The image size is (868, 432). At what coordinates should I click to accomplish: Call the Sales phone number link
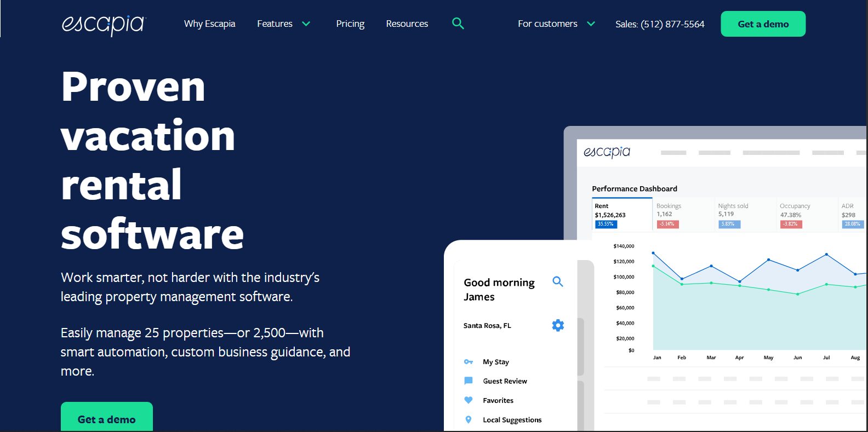660,24
